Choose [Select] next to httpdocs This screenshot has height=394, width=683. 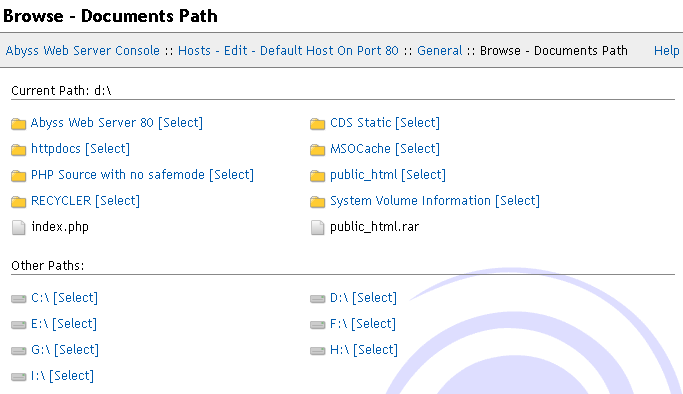[x=108, y=149]
